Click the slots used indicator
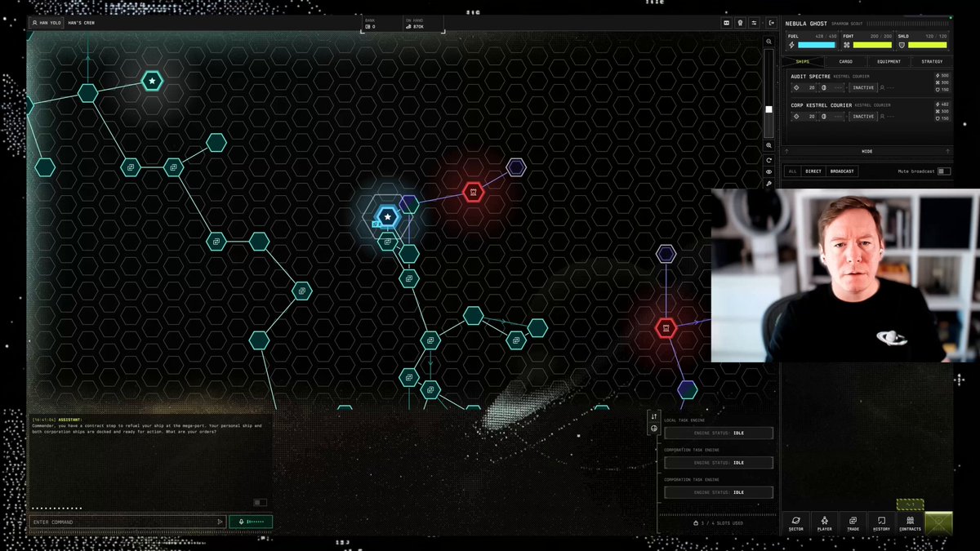The width and height of the screenshot is (980, 551). pos(718,522)
